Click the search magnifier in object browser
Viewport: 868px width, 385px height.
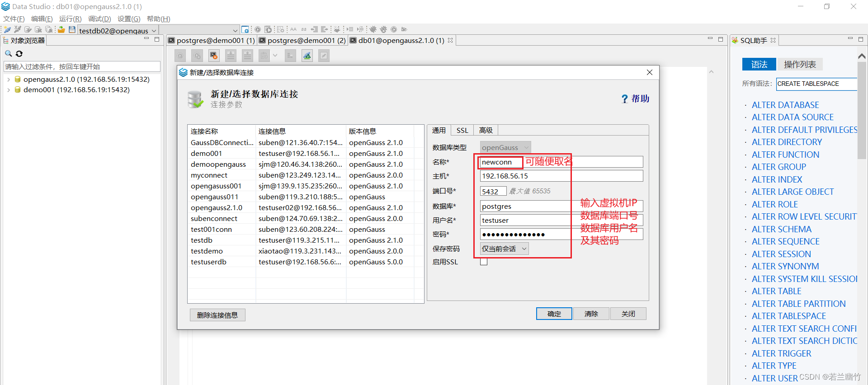pos(8,53)
